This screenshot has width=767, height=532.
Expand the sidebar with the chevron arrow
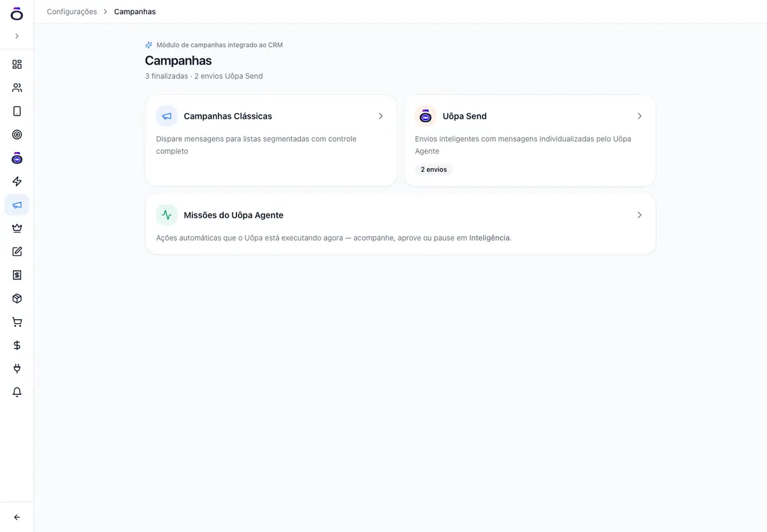[17, 36]
